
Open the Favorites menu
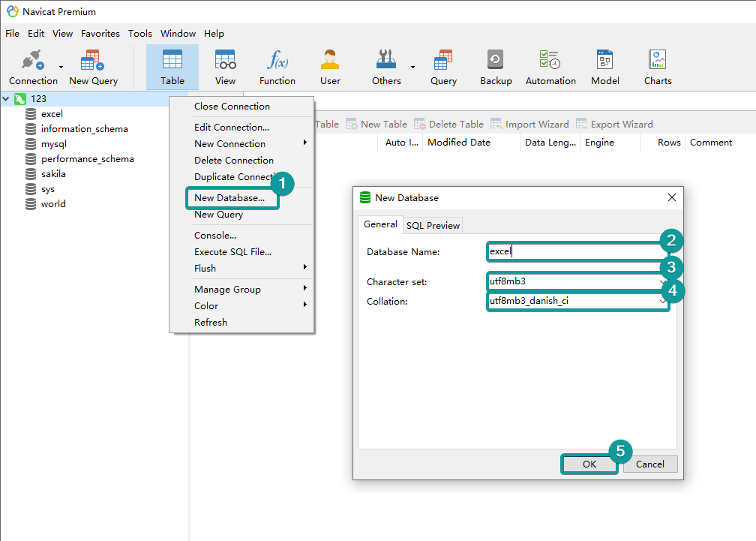tap(100, 34)
